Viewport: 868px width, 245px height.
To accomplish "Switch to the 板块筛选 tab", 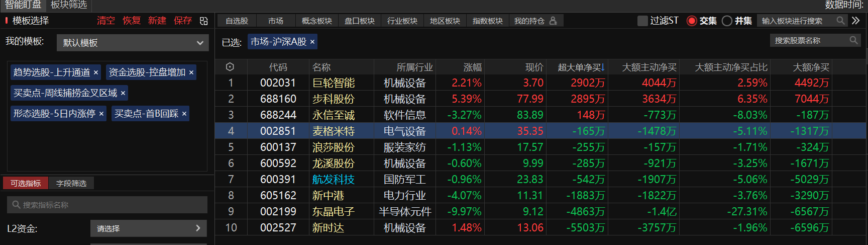I will pos(69,5).
